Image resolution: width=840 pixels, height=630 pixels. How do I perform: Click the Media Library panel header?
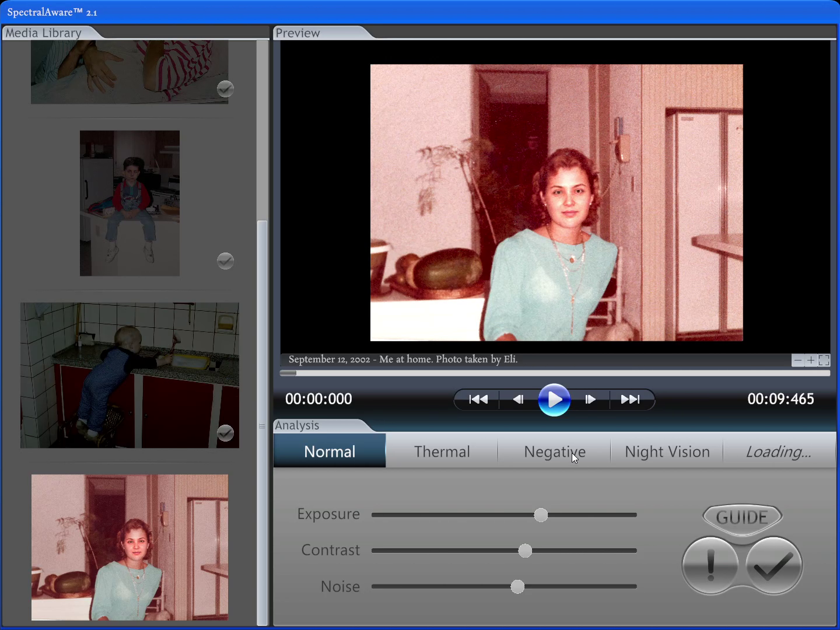tap(44, 33)
